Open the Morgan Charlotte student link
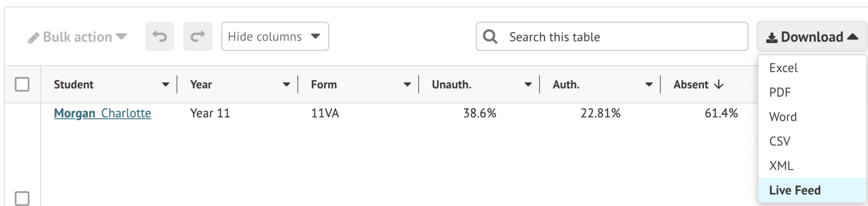The width and height of the screenshot is (868, 206). point(103,113)
